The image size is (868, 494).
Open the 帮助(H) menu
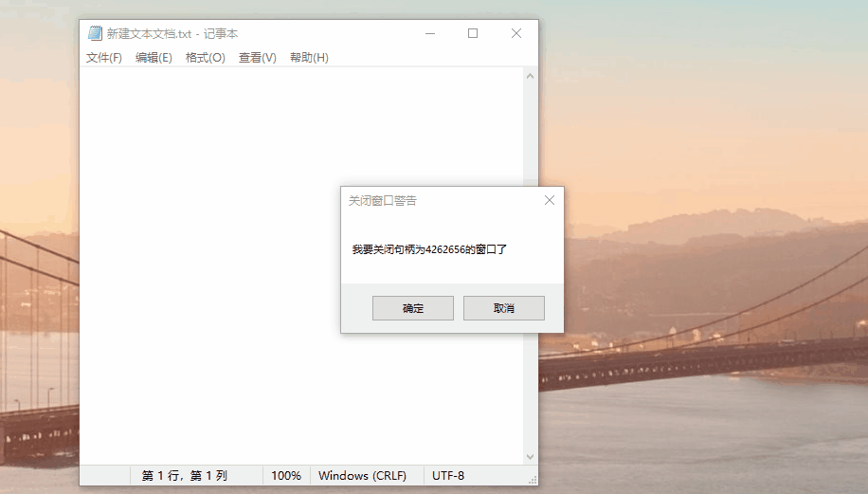[x=309, y=58]
